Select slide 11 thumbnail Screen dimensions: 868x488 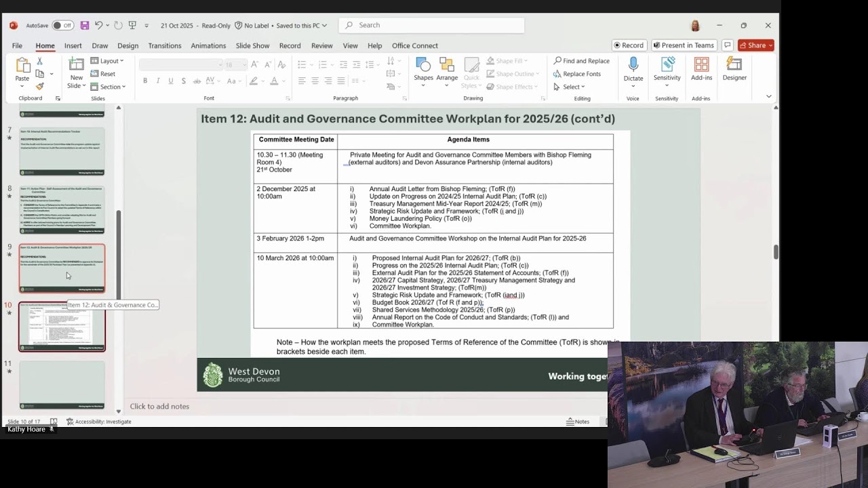pyautogui.click(x=62, y=385)
